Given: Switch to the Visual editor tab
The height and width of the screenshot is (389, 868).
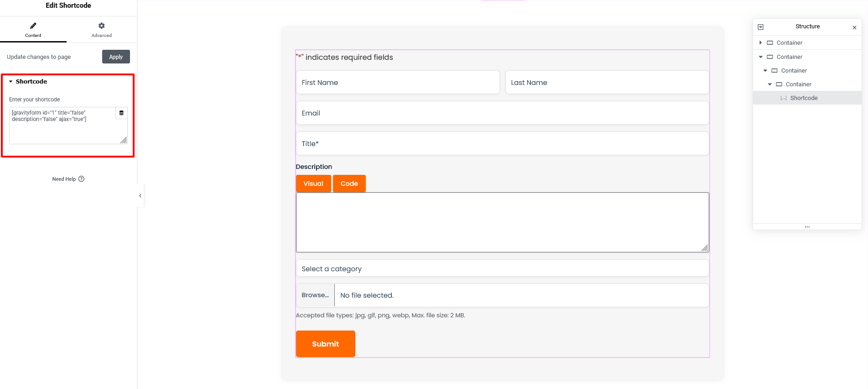Looking at the screenshot, I should point(313,184).
